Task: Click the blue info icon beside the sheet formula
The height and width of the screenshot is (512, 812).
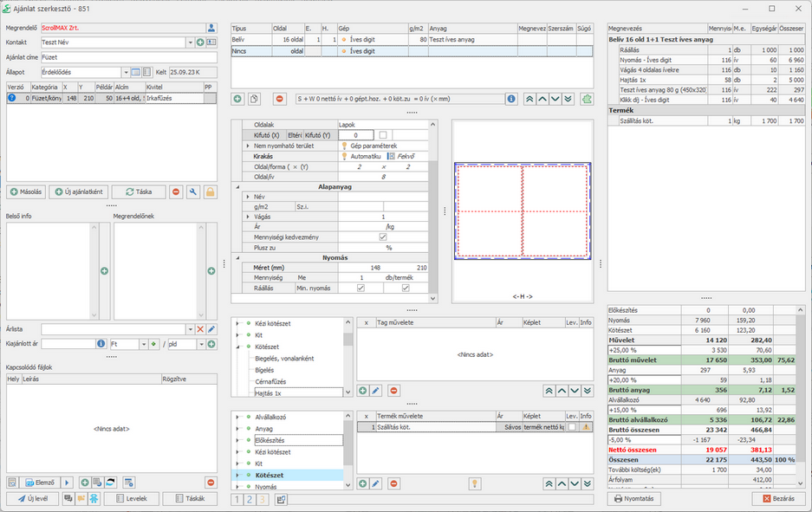Action: point(512,100)
